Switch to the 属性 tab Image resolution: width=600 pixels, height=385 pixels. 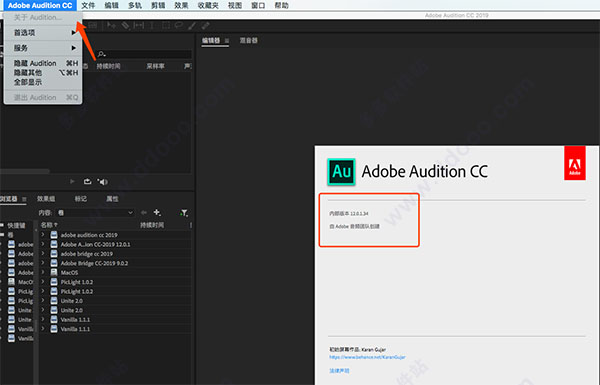tap(112, 199)
